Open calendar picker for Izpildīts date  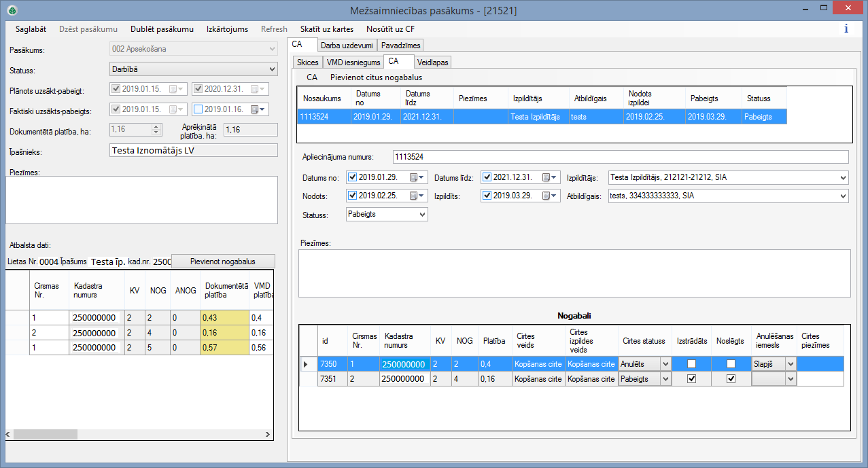pyautogui.click(x=549, y=196)
